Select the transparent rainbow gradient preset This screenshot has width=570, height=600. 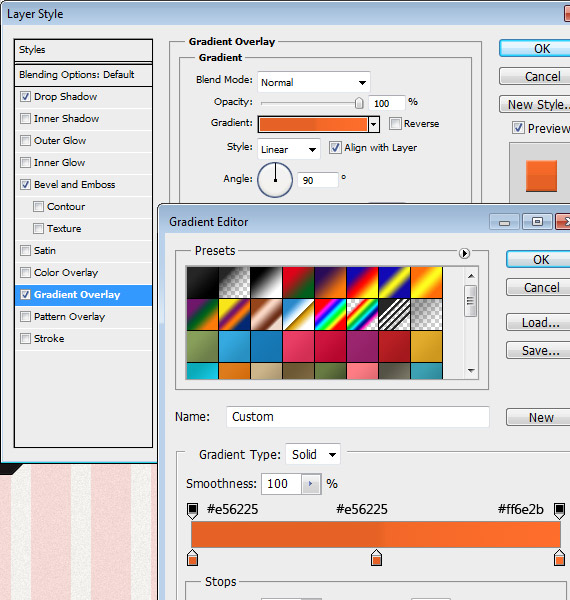click(363, 315)
